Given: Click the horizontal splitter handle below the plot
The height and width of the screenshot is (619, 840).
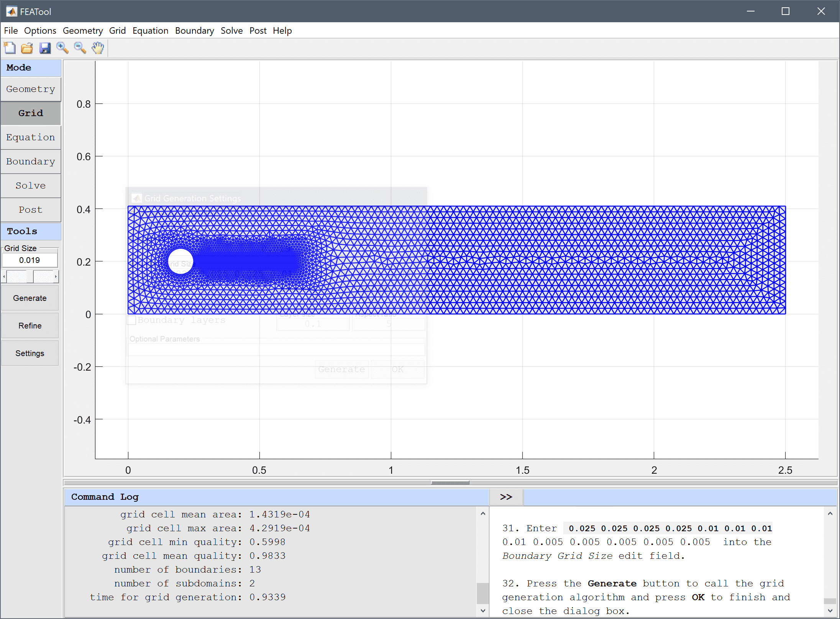Looking at the screenshot, I should click(450, 483).
